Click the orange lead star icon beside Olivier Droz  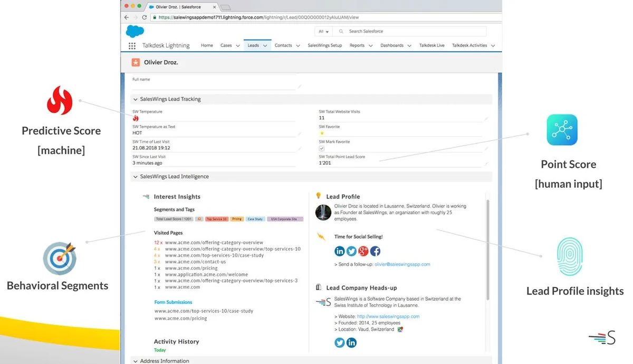[x=136, y=62]
